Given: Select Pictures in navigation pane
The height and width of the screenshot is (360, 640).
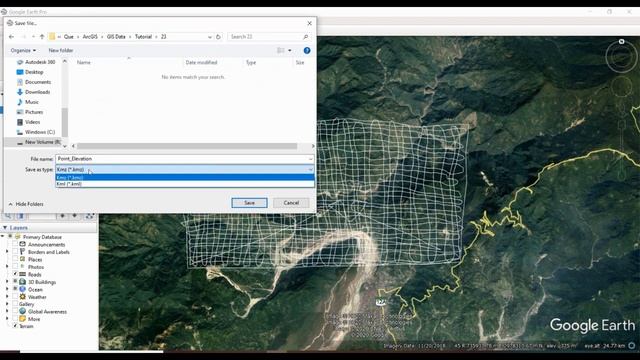Looking at the screenshot, I should pos(30,112).
